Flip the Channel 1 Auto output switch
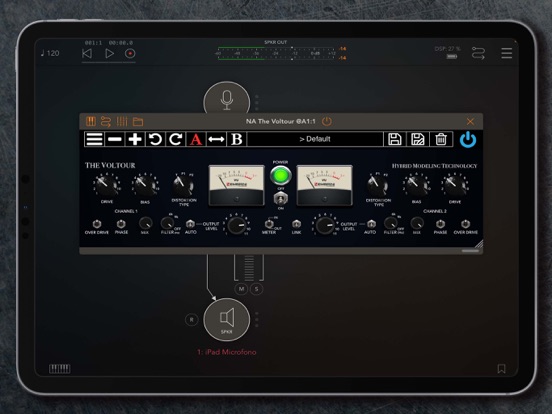The height and width of the screenshot is (414, 552). click(190, 224)
